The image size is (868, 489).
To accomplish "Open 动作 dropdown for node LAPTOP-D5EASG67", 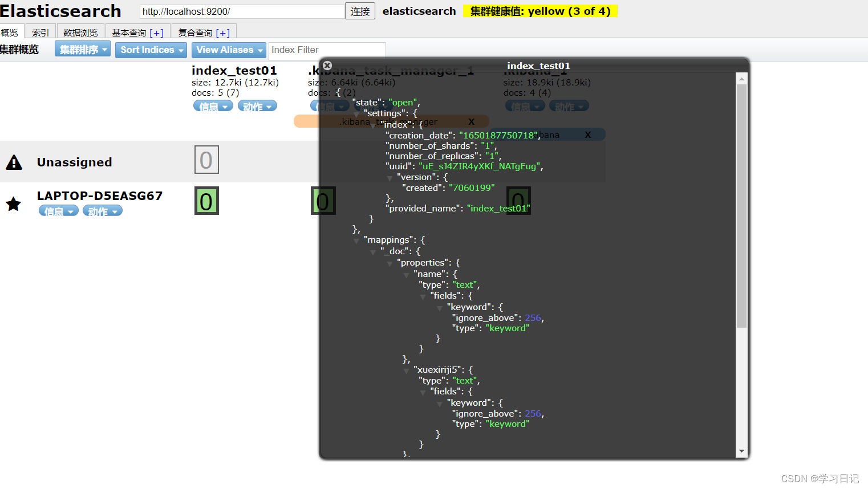I will point(103,211).
